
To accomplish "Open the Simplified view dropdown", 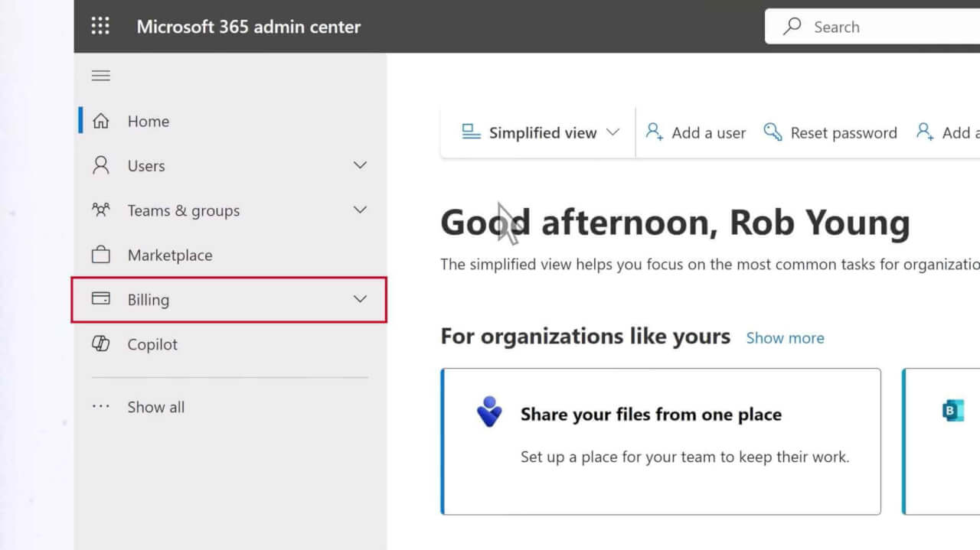I will click(612, 132).
